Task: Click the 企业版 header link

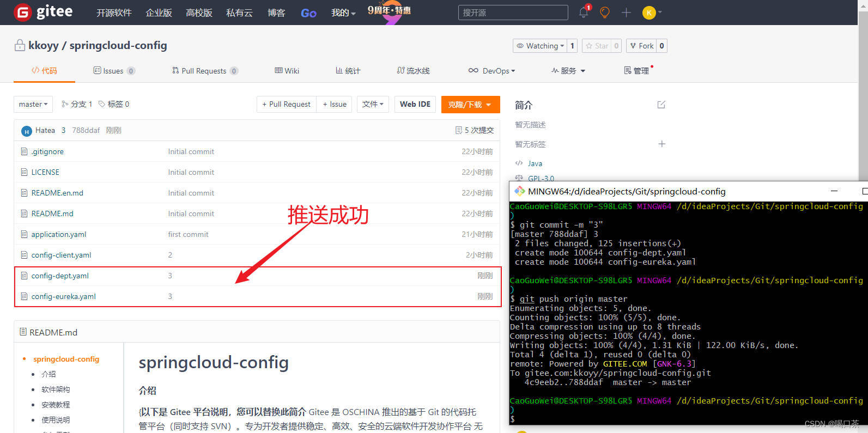Action: point(159,13)
